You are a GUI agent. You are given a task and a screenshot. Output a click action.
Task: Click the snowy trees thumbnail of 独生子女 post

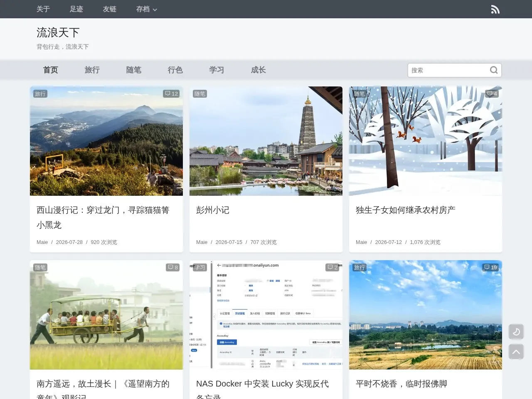pyautogui.click(x=426, y=141)
